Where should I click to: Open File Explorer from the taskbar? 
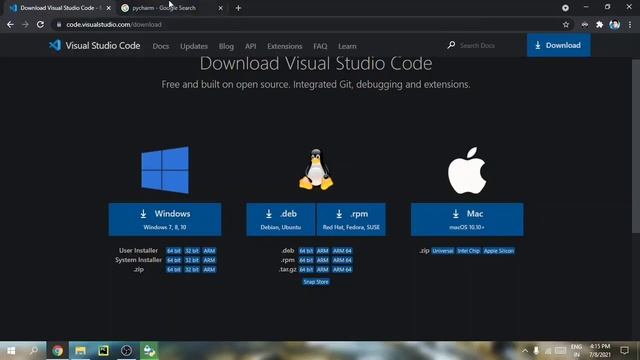coord(80,351)
